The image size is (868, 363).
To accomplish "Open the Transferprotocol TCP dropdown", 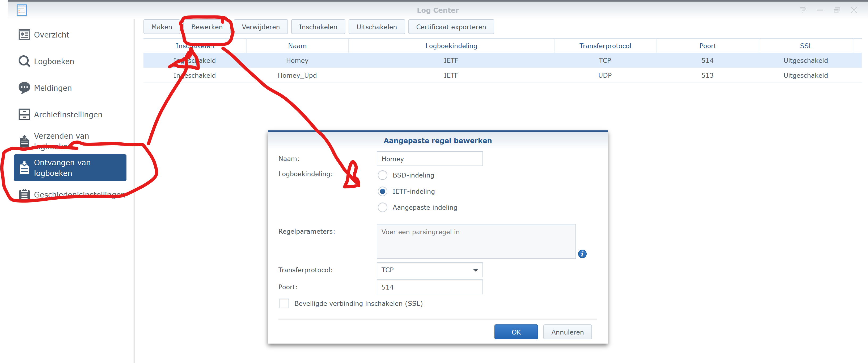I will [x=429, y=270].
